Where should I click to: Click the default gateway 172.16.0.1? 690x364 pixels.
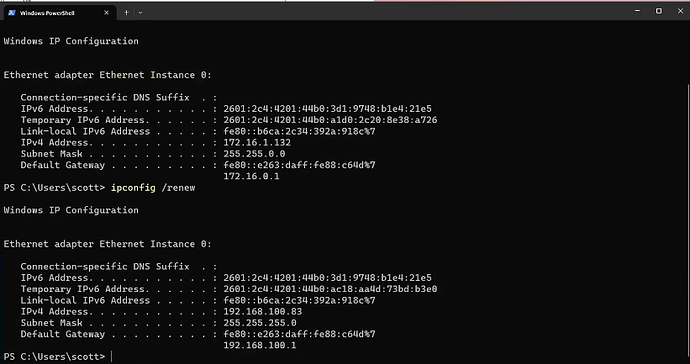click(x=251, y=176)
